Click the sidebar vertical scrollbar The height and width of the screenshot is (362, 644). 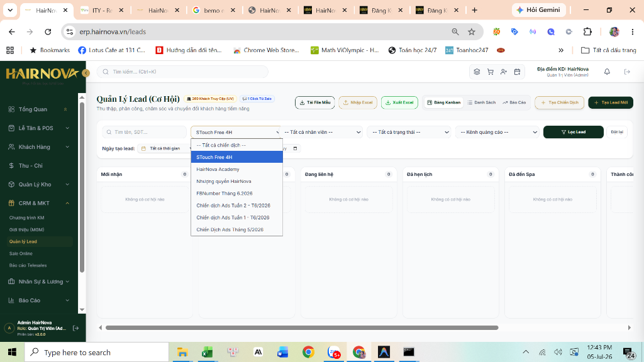(82, 187)
